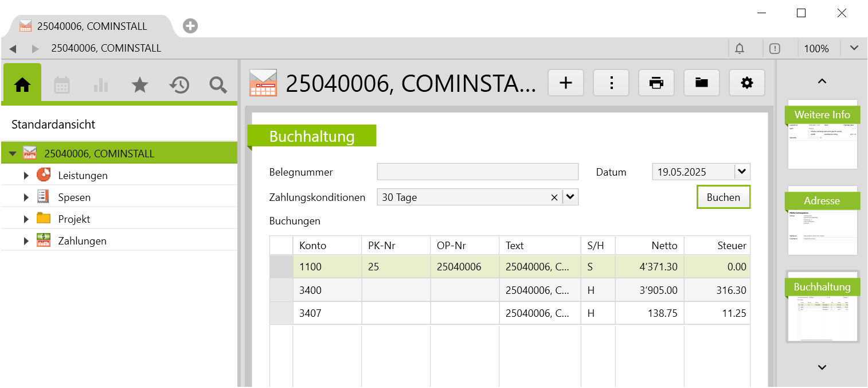Viewport: 868px width, 388px height.
Task: Clear the 30 Tage payment condition
Action: coord(554,197)
